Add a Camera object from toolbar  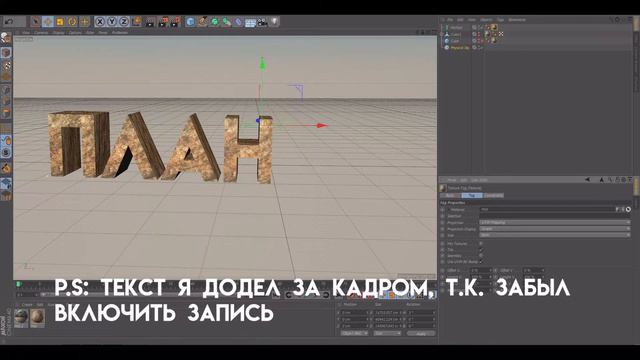click(262, 22)
